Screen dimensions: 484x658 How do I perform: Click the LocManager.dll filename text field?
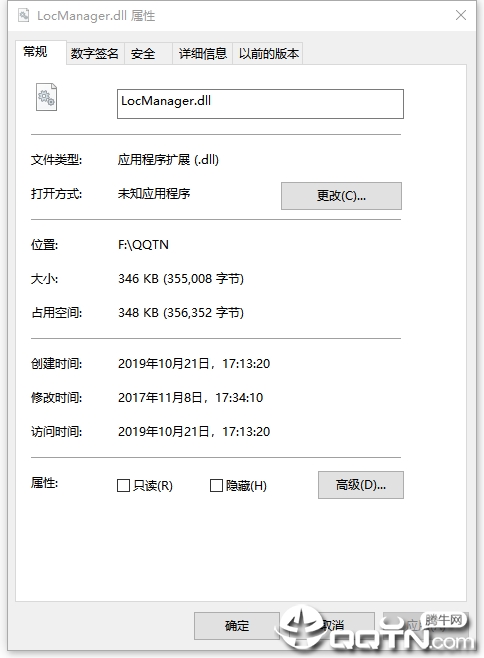pos(260,104)
